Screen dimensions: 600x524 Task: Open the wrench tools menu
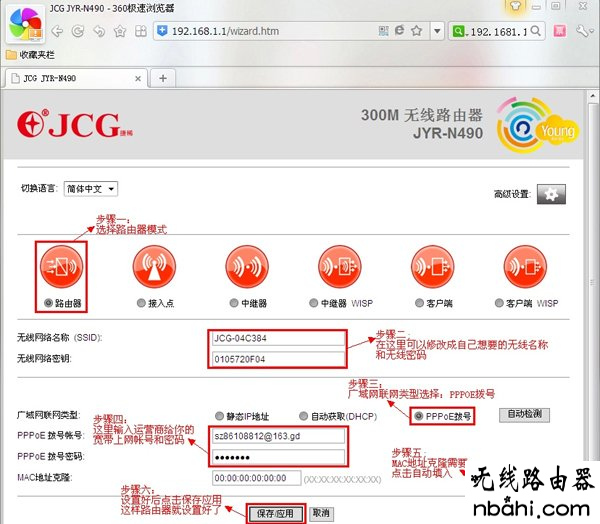(x=584, y=31)
